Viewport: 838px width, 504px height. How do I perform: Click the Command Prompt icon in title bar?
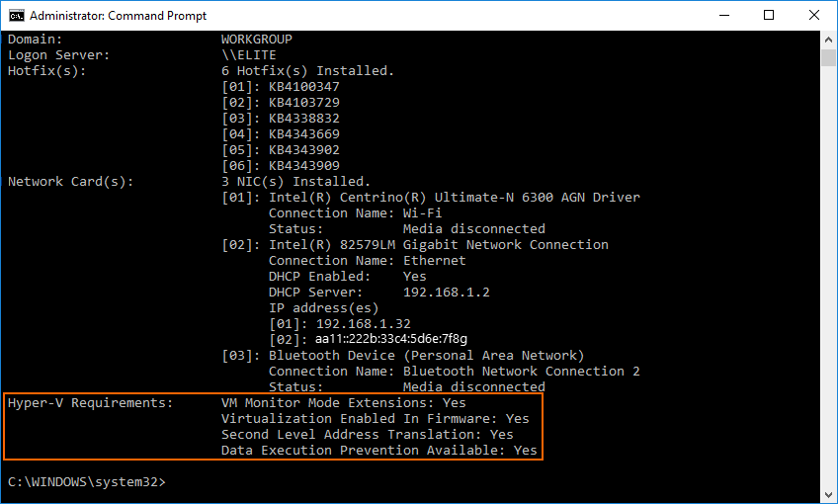17,16
